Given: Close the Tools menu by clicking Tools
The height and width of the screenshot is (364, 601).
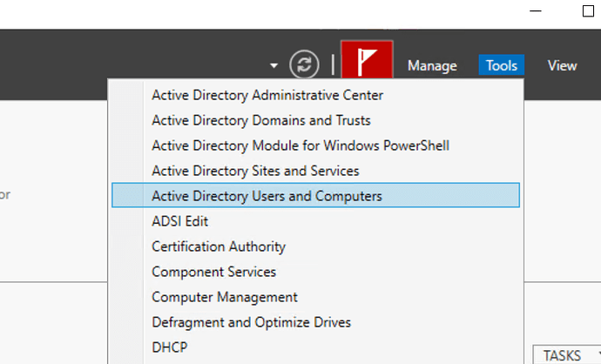Looking at the screenshot, I should click(x=502, y=65).
